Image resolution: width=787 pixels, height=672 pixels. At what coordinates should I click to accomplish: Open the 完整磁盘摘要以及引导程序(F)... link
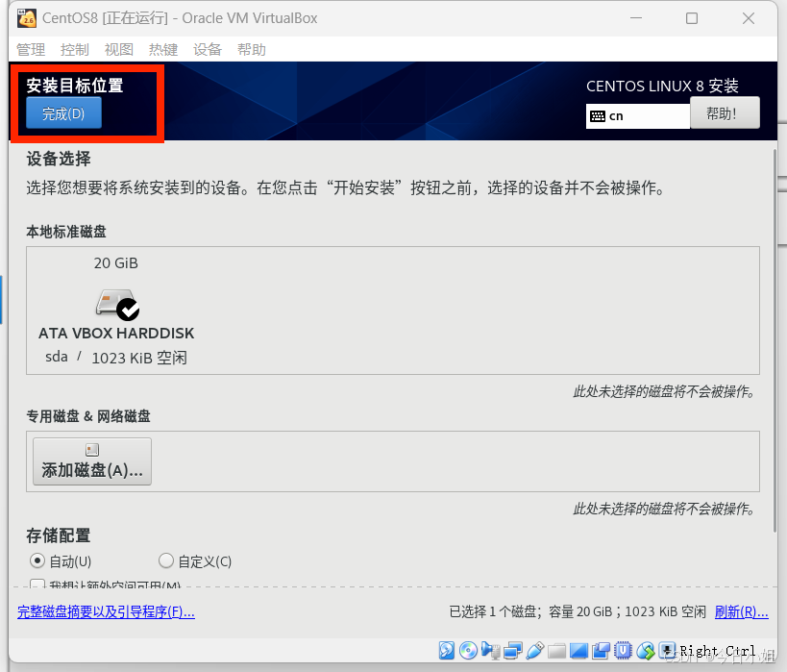106,611
